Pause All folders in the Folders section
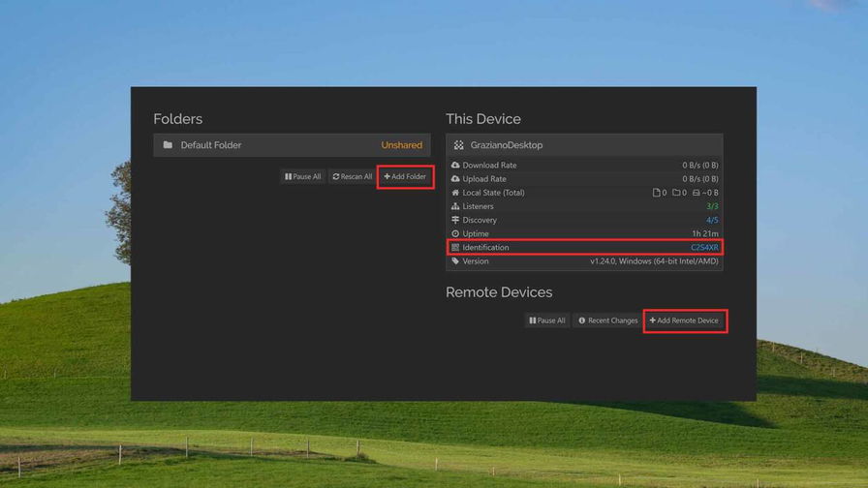Image resolution: width=868 pixels, height=488 pixels. [x=302, y=176]
